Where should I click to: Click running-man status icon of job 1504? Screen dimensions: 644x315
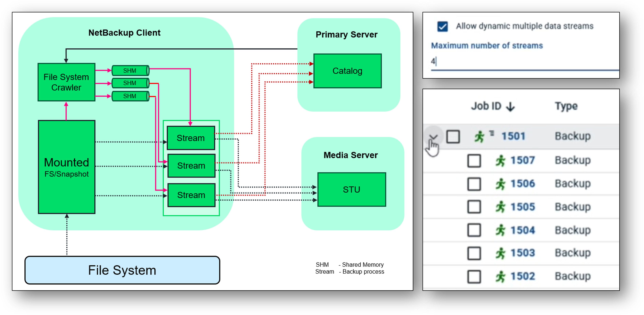[x=500, y=230]
